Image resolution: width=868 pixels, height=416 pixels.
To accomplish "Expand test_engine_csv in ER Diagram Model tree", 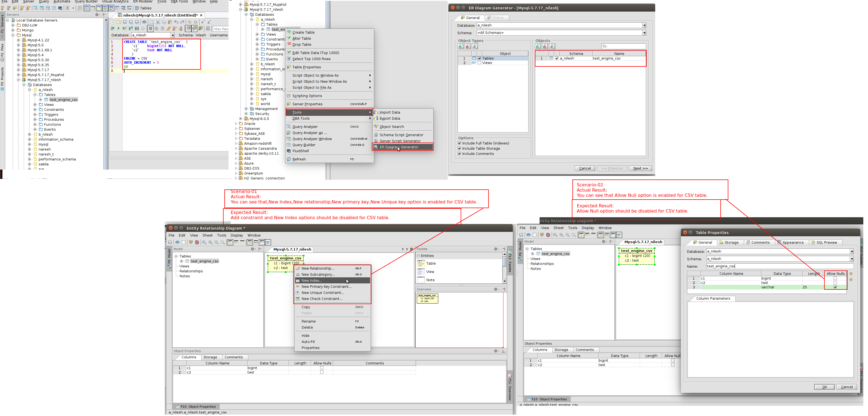I will tap(181, 261).
